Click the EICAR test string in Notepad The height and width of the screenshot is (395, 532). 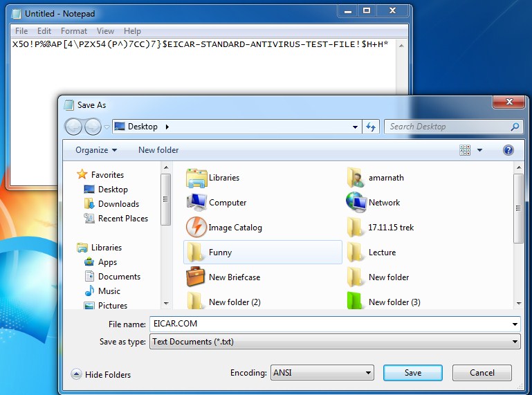click(200, 44)
